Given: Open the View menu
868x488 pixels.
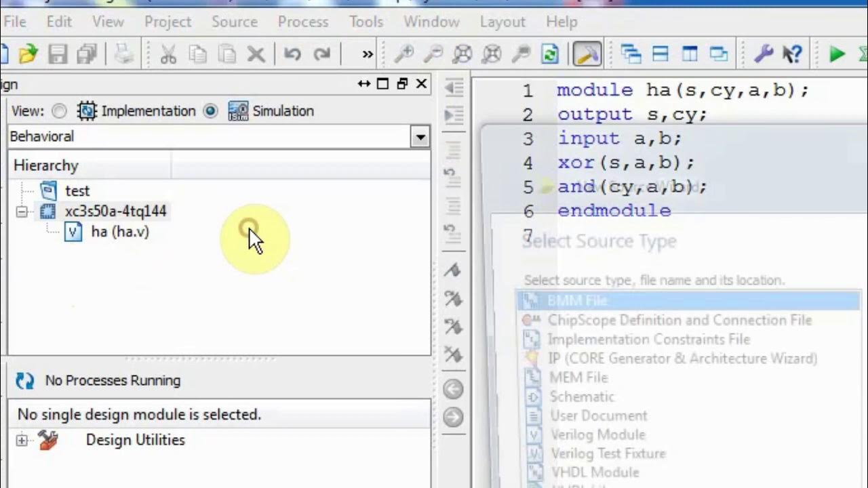Looking at the screenshot, I should [x=108, y=22].
